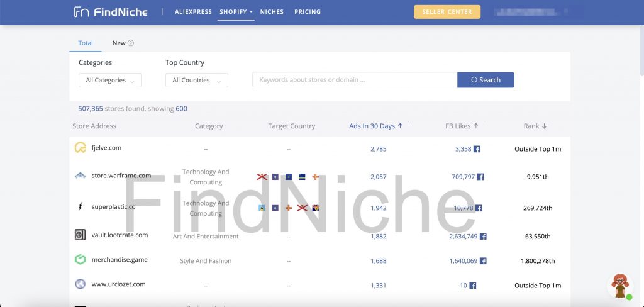Viewport: 644px width, 307px height.
Task: Open the AliExpress menu item
Action: pos(193,12)
